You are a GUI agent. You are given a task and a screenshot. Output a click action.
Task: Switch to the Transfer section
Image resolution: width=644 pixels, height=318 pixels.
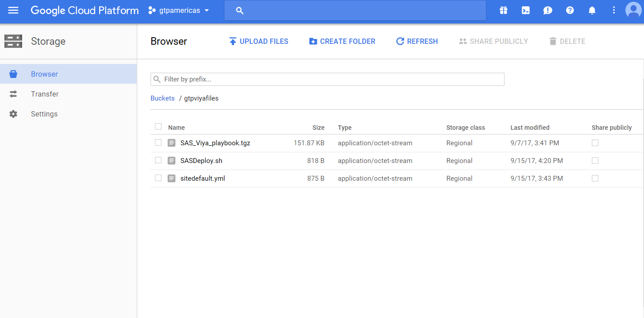coord(44,94)
